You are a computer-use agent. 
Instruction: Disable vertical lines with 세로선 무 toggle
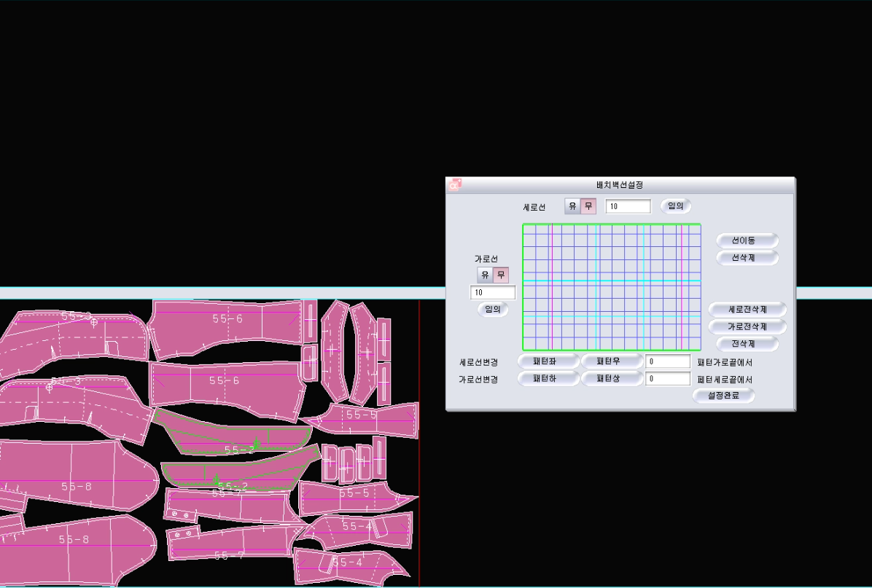(x=588, y=206)
